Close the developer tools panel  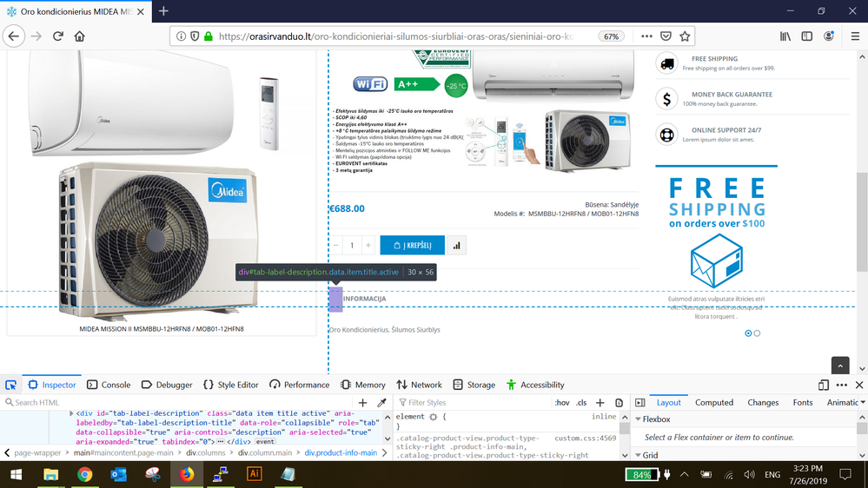(859, 385)
